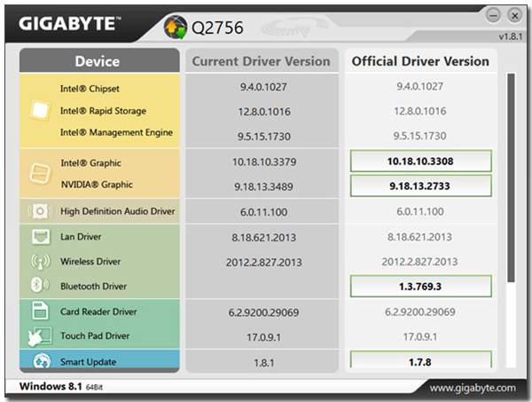Select High Definition Audio Driver label
Viewport: 532px width, 402px height.
[118, 211]
